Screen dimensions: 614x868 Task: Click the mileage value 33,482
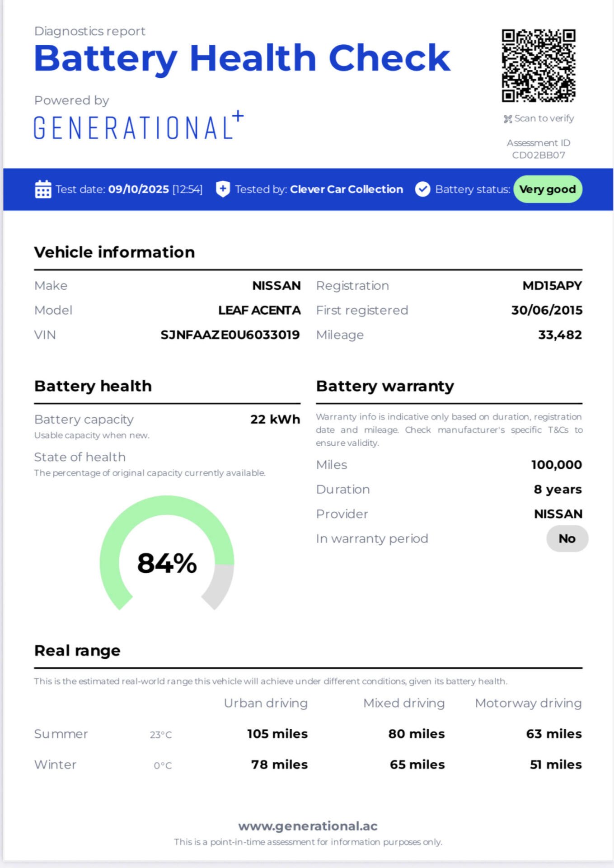pos(560,335)
